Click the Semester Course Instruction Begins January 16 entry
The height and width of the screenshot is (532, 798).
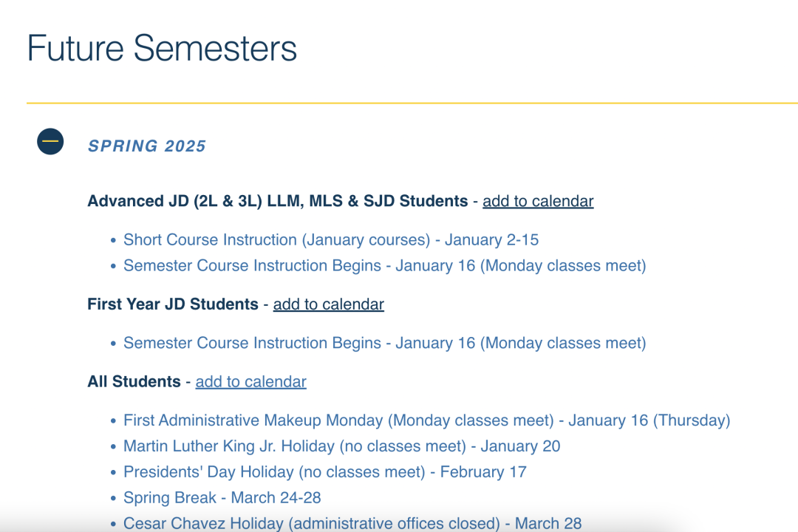tap(384, 265)
